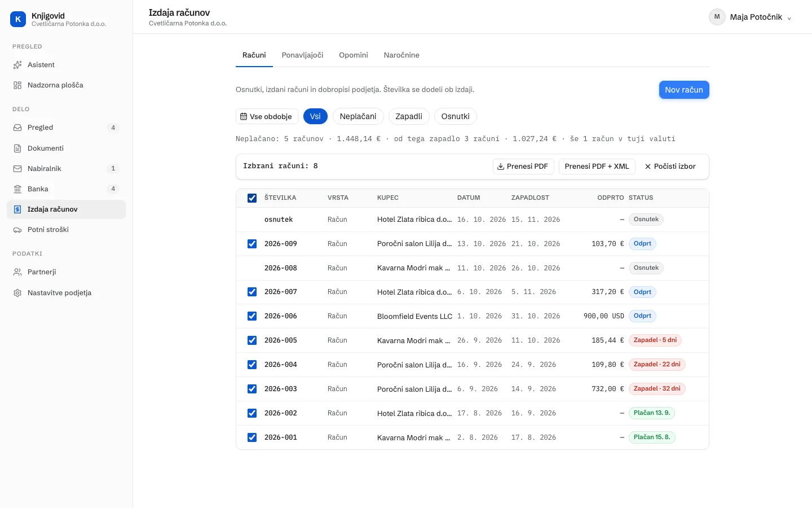Viewport: 812px width, 508px height.
Task: Expand Maja Potočnik user menu
Action: coord(751,17)
